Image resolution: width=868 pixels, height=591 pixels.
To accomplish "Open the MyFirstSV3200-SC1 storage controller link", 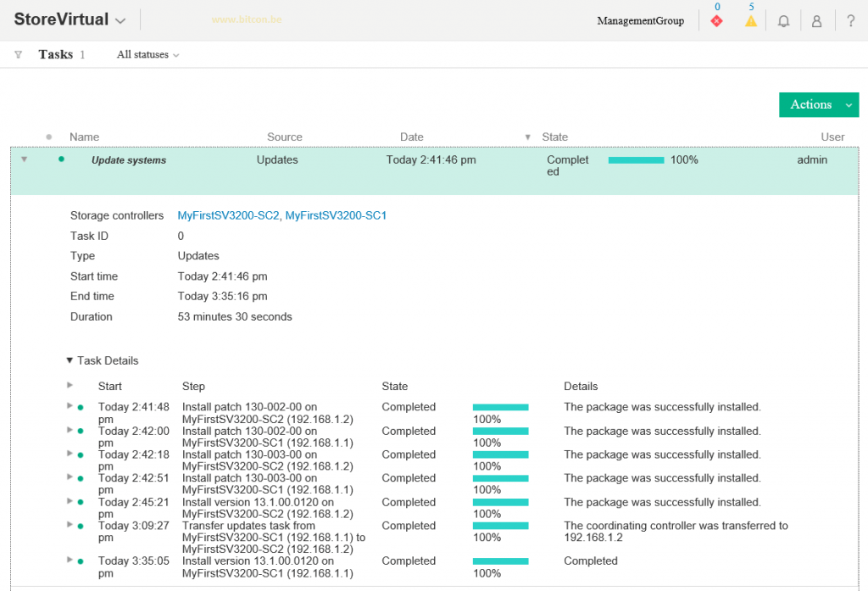I will 336,215.
